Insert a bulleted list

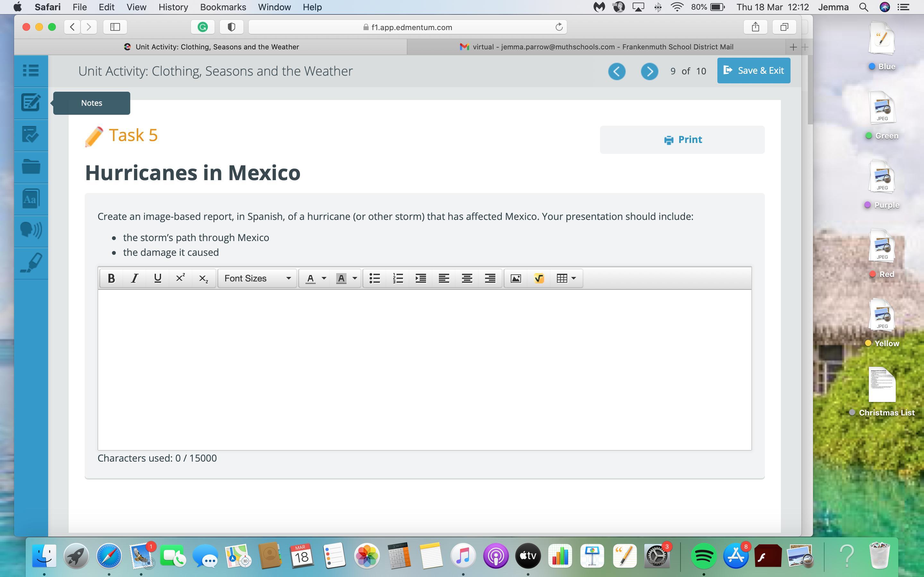click(x=374, y=279)
